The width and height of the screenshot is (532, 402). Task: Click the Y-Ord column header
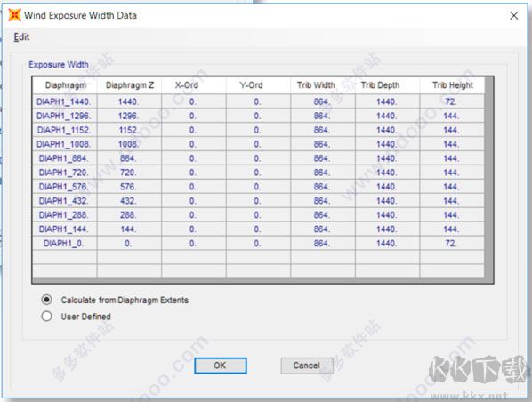click(258, 85)
